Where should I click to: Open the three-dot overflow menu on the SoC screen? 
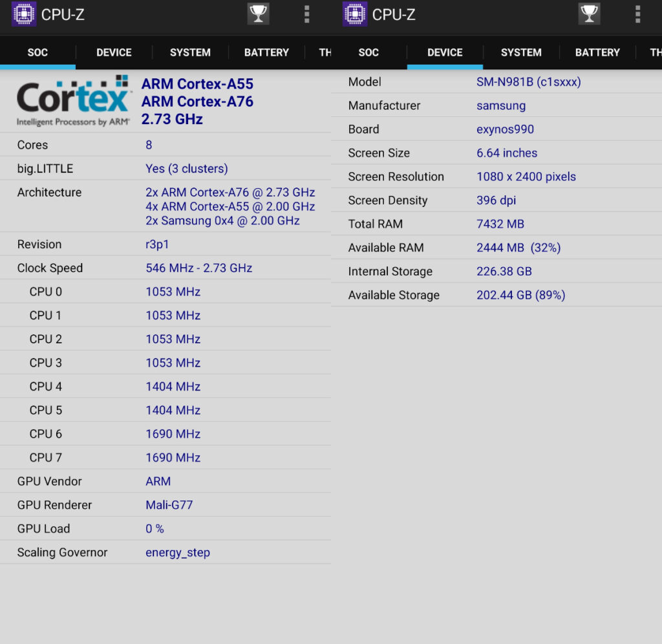point(307,14)
